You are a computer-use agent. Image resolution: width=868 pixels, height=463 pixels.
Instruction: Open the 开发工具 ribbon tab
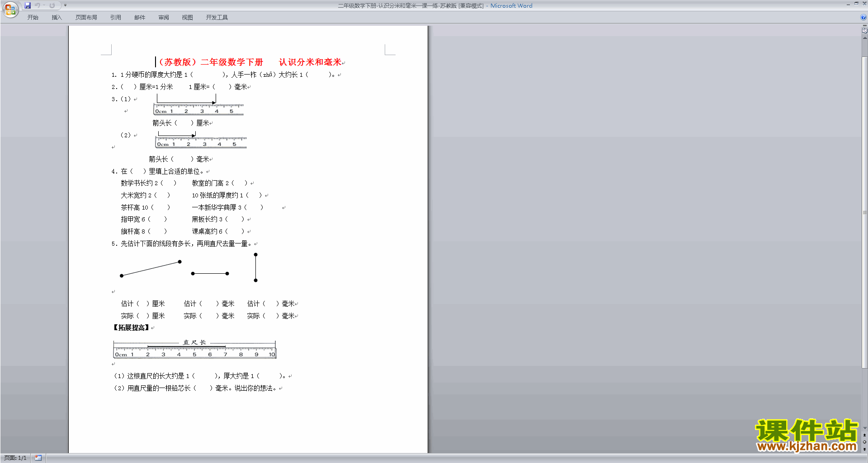coord(217,18)
